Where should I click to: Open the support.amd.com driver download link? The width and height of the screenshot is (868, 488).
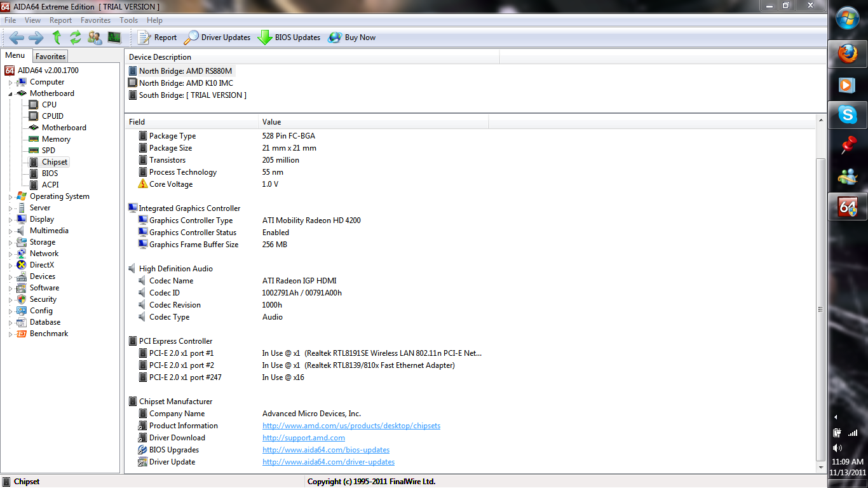coord(304,438)
